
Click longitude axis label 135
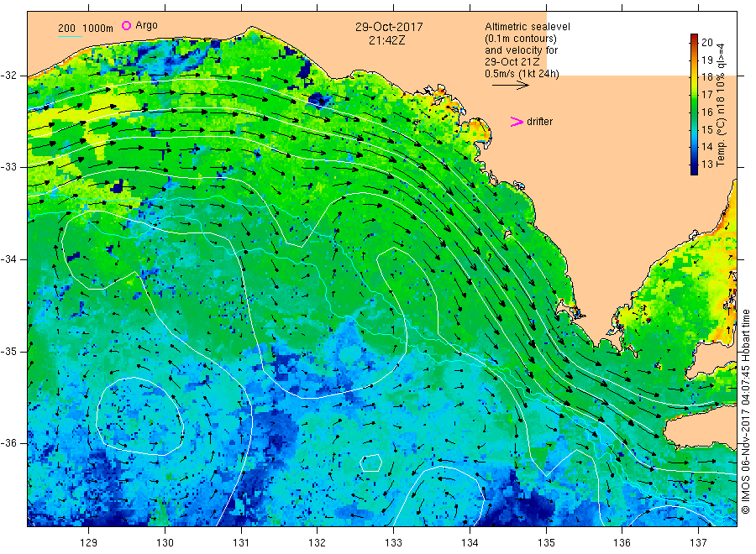tap(546, 542)
